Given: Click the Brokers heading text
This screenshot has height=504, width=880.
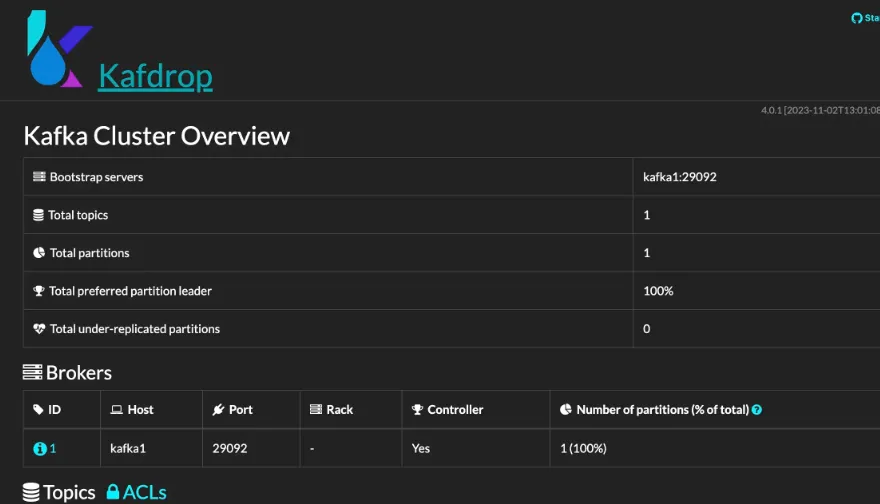Looking at the screenshot, I should (x=79, y=373).
